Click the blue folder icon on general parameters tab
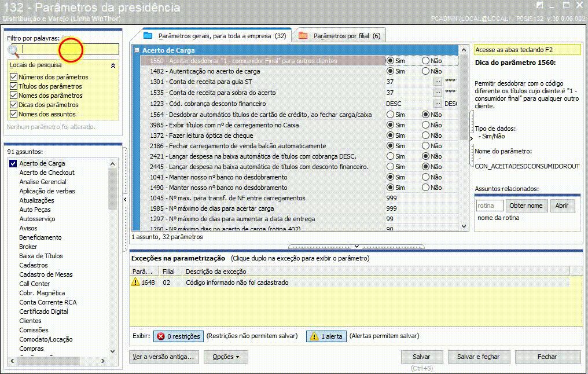Viewport: 588px width, 374px height. (x=148, y=36)
